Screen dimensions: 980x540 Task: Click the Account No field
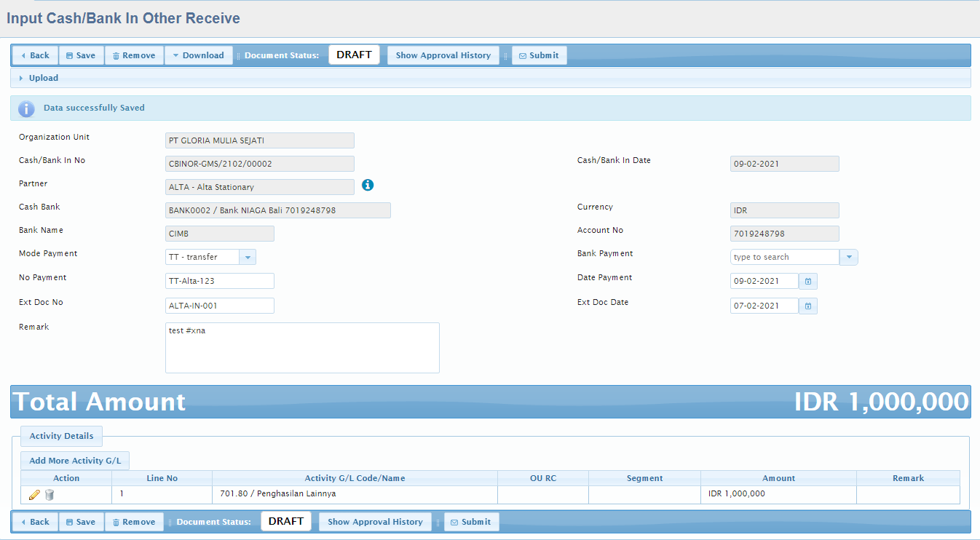pos(785,234)
